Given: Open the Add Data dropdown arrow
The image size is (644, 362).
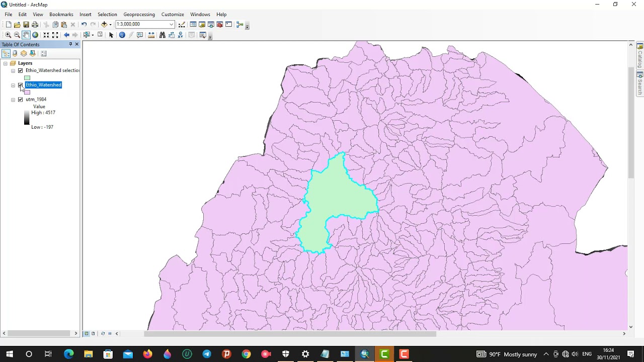Looking at the screenshot, I should [110, 24].
